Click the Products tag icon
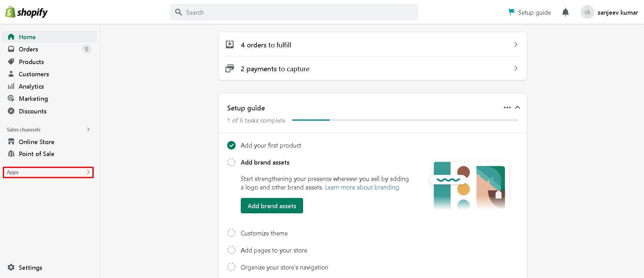Screen dimensions: 644x278 tap(11, 62)
